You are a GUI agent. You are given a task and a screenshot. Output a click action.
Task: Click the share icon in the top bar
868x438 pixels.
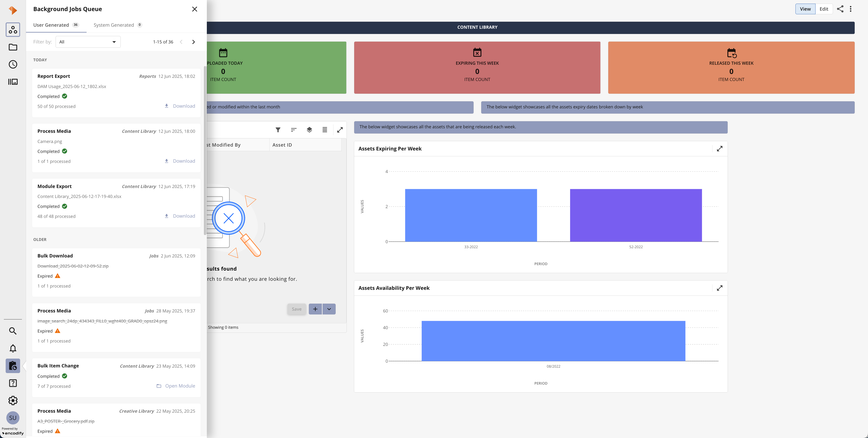tap(840, 9)
